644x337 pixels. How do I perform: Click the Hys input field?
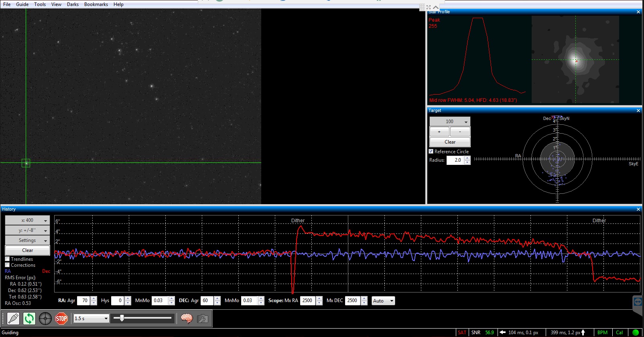118,300
